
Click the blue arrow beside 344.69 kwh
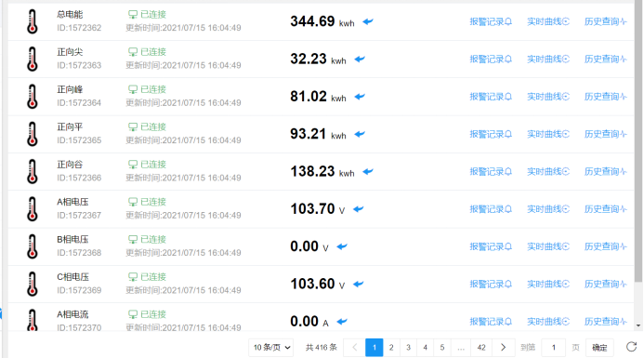[368, 21]
